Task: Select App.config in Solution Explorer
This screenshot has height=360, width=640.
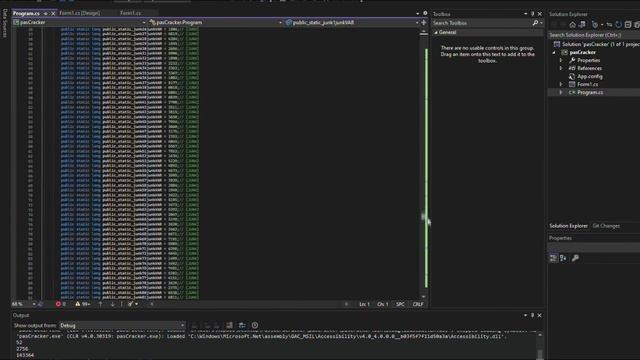Action: point(589,76)
